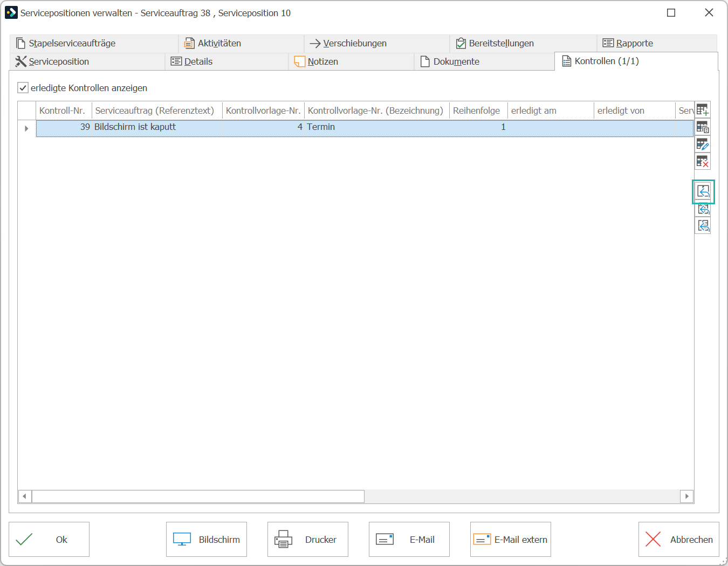Confirm with the Ok button
The width and height of the screenshot is (728, 566).
[49, 539]
